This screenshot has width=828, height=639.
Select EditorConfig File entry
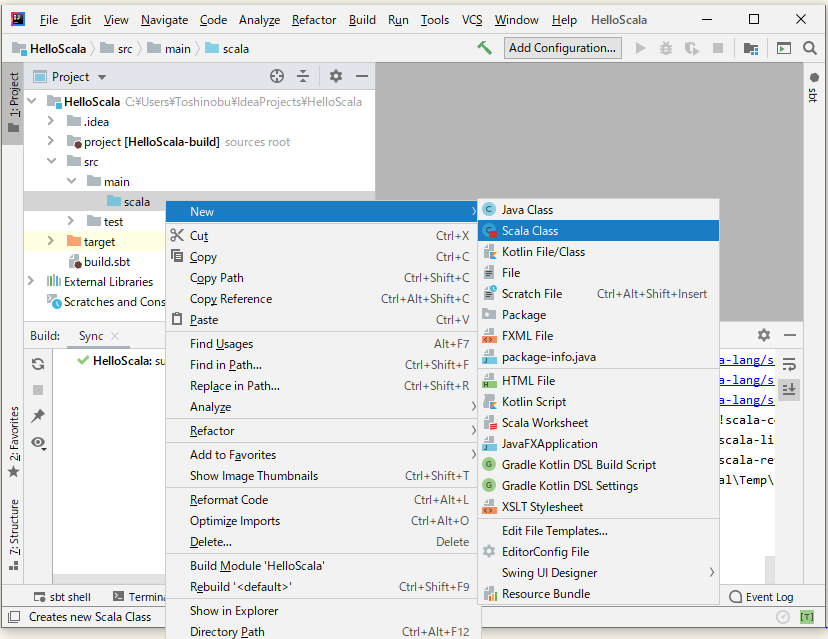coord(598,552)
